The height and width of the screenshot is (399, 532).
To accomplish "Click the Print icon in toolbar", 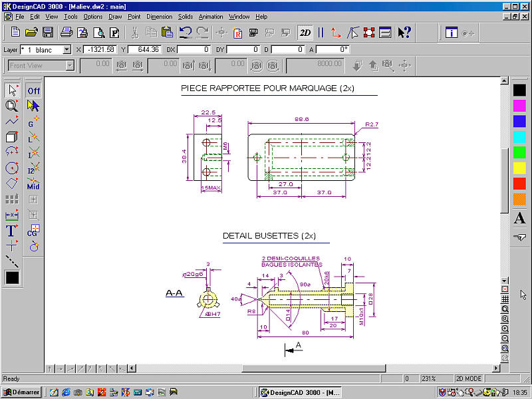I will (x=66, y=32).
